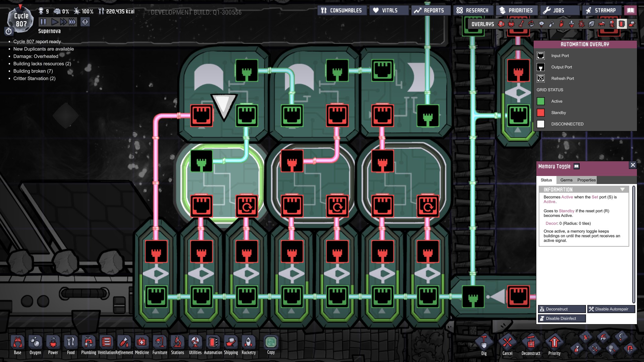Toggle the red alert button
Screen dimensions: 644x362
[x=85, y=22]
